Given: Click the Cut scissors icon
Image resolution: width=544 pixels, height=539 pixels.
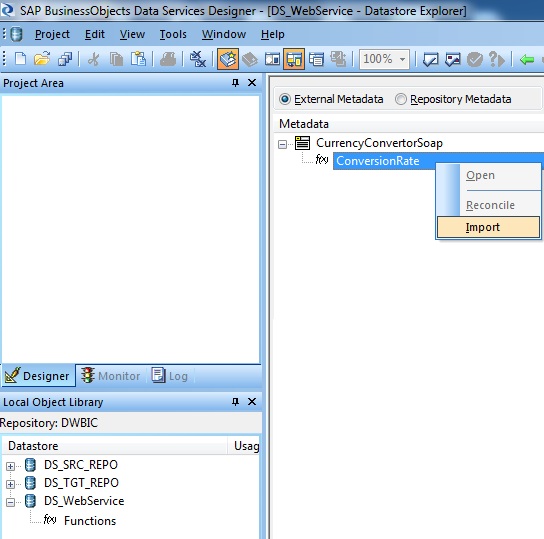Looking at the screenshot, I should pyautogui.click(x=93, y=59).
